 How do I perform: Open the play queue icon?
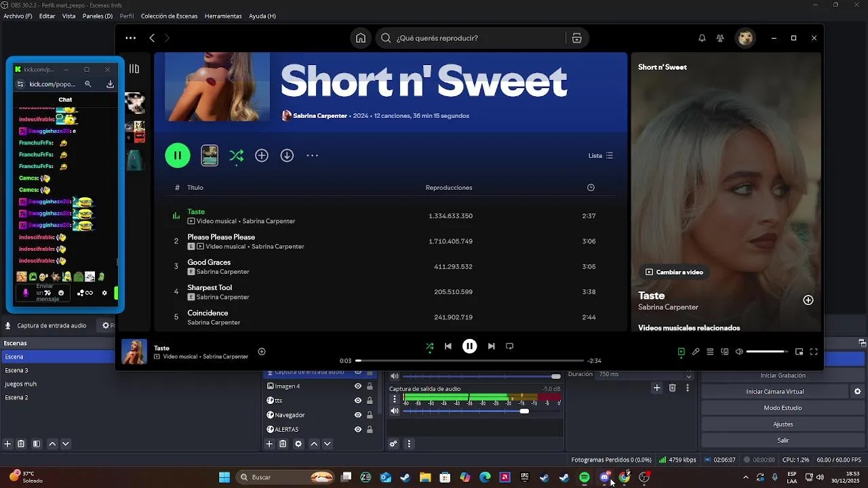tap(710, 352)
